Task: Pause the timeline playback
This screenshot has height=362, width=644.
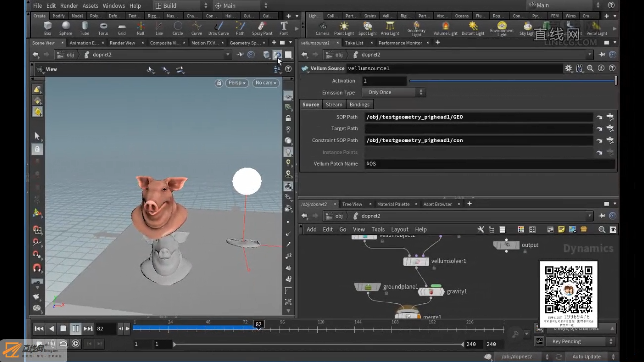Action: point(76,328)
